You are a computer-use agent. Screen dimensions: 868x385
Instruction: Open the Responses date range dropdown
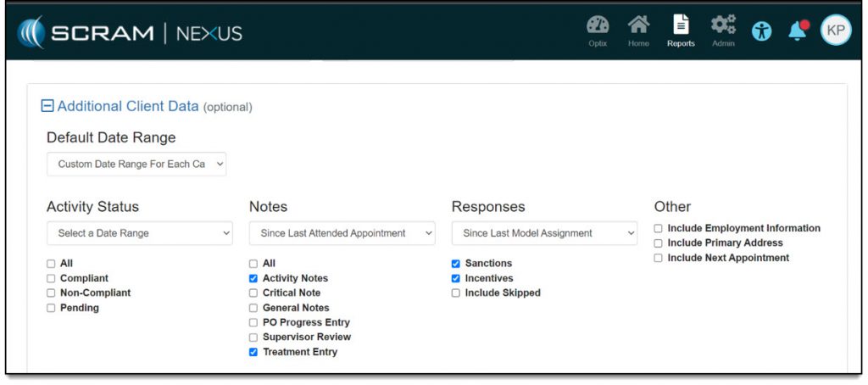[x=544, y=233]
